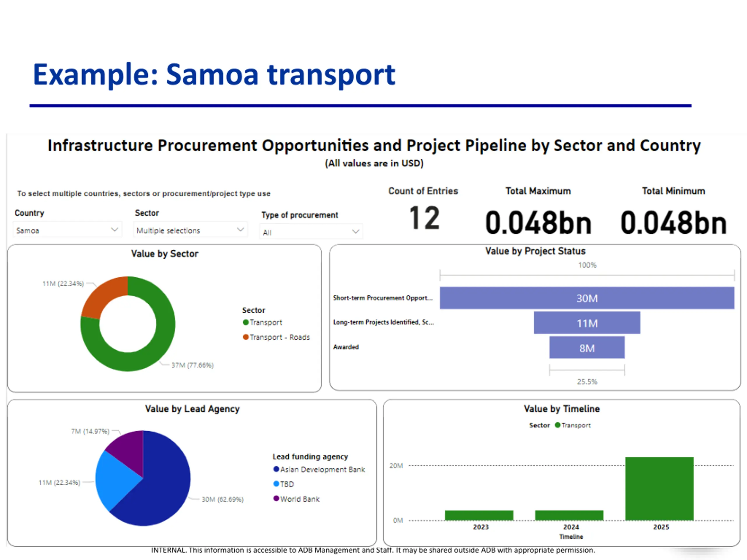The width and height of the screenshot is (747, 560).
Task: Select Asian Development Bank legend dot
Action: [276, 469]
